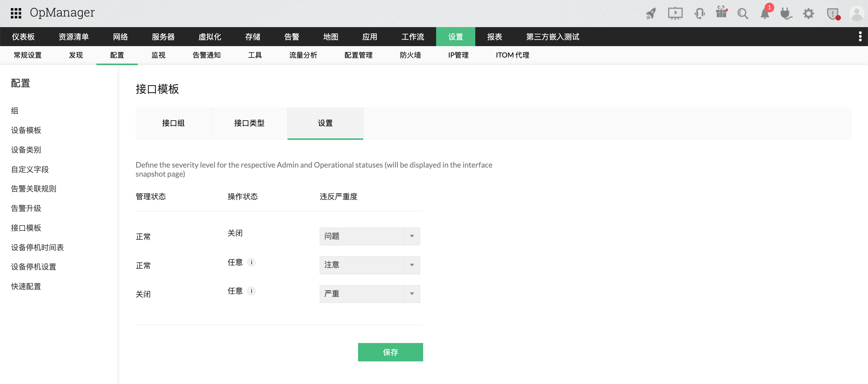Click the user profile avatar icon
Image resolution: width=868 pixels, height=384 pixels.
tap(856, 14)
